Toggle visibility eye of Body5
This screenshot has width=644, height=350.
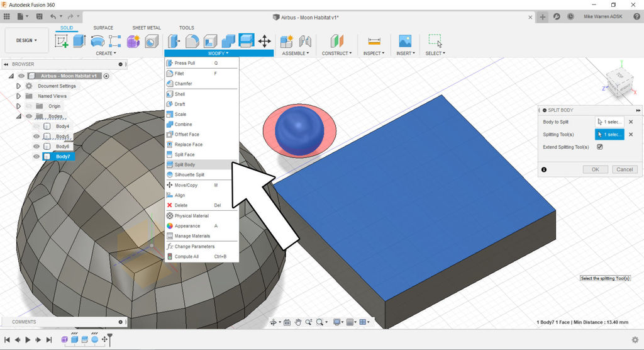(x=36, y=136)
